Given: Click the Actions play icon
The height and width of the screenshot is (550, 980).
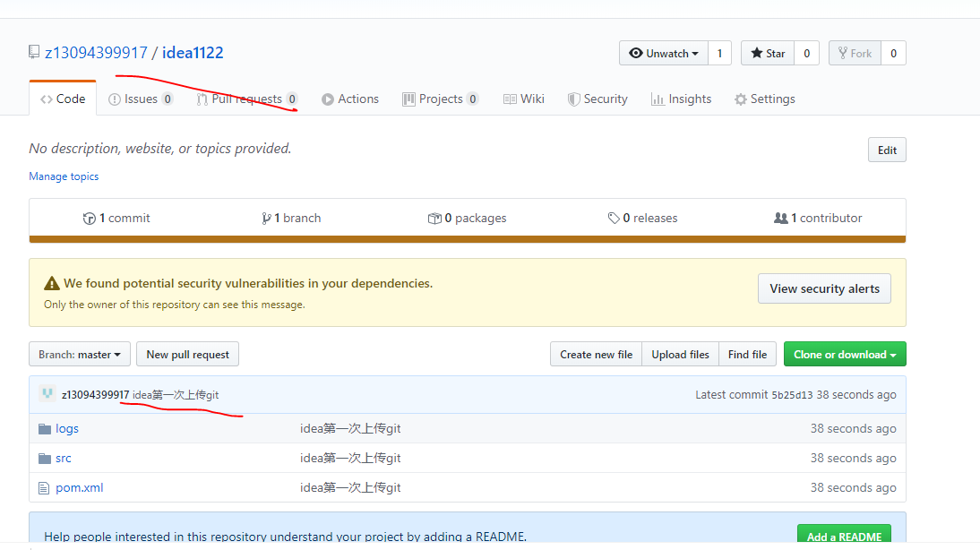Looking at the screenshot, I should (x=328, y=99).
